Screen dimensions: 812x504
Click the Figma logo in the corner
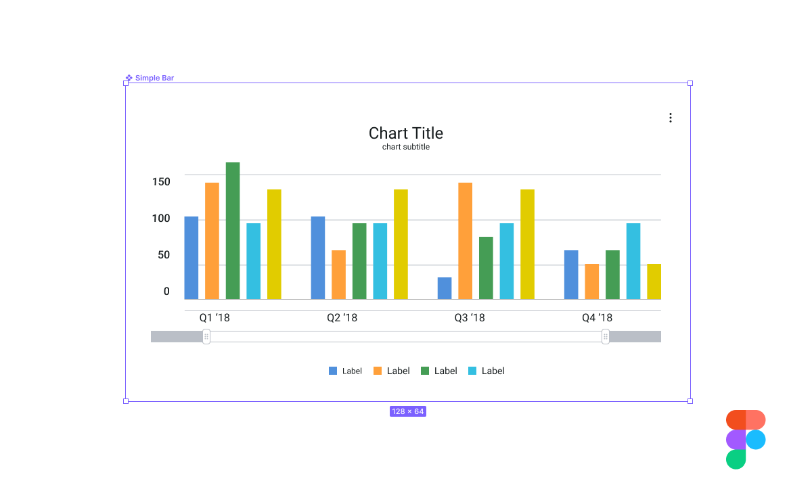[746, 439]
